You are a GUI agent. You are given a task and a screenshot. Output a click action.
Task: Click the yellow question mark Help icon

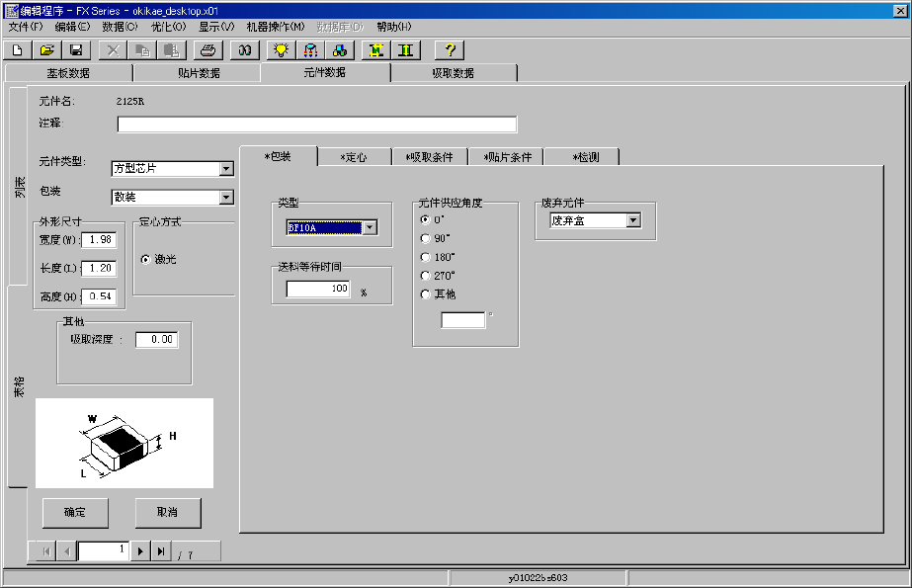pos(449,49)
